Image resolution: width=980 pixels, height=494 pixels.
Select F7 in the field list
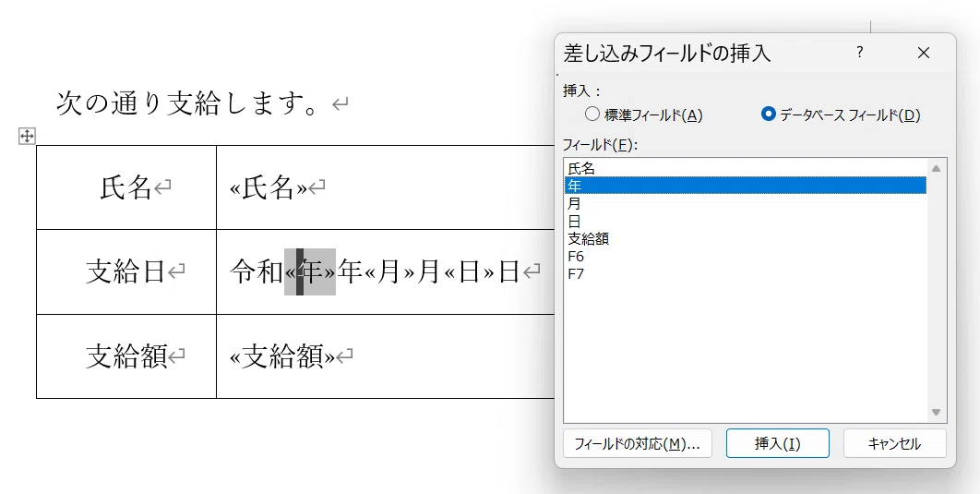pos(745,273)
